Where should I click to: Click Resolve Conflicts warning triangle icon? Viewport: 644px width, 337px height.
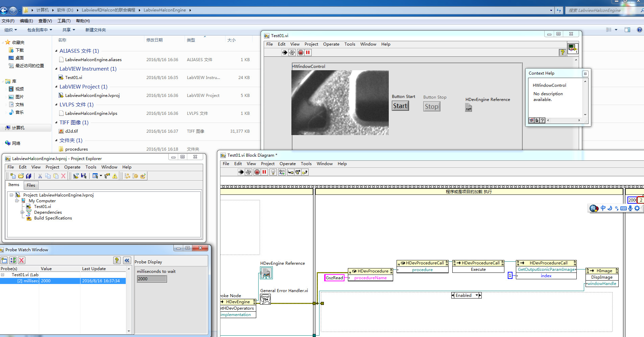pyautogui.click(x=115, y=176)
